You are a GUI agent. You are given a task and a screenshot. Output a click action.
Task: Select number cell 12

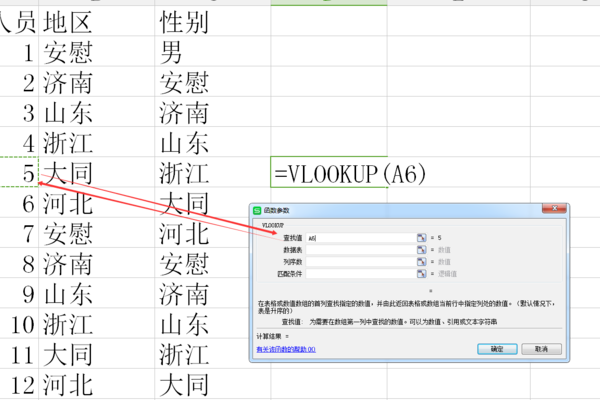(19, 384)
